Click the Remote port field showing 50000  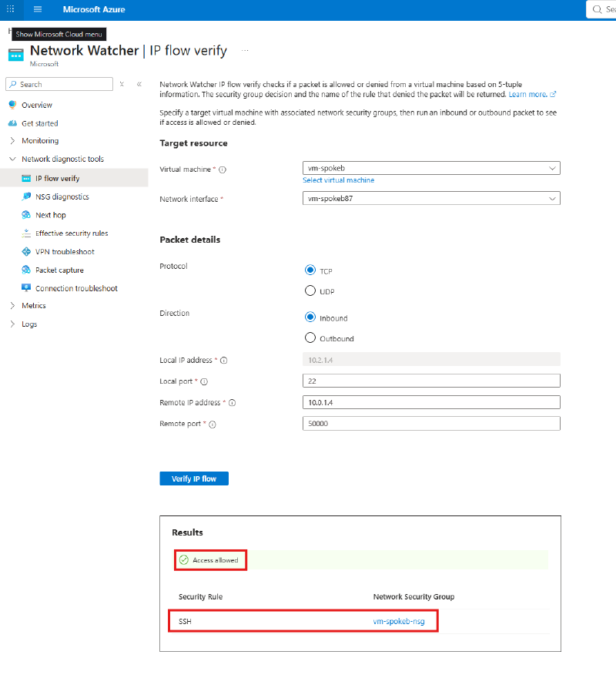(431, 423)
